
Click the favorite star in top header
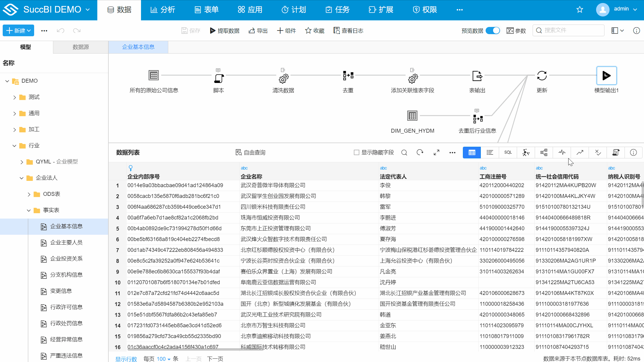coord(580,10)
